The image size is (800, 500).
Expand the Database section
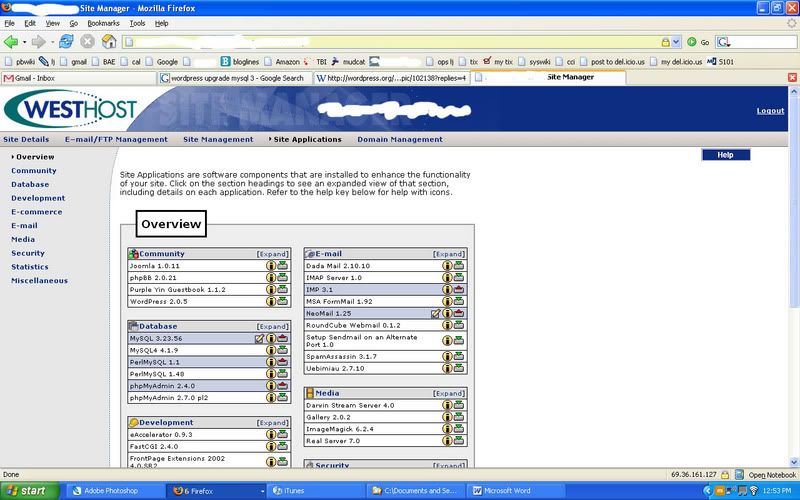[273, 326]
